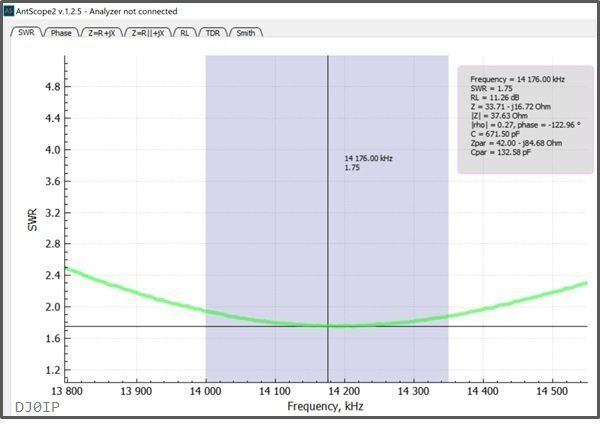600x426 pixels.
Task: Click the 14 200 frequency axis label
Action: [344, 391]
